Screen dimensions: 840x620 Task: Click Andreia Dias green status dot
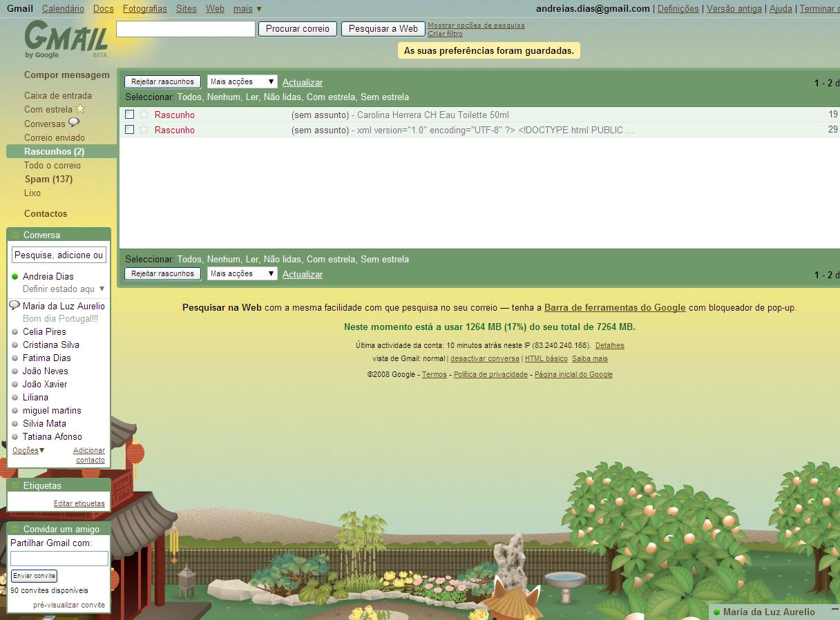pyautogui.click(x=15, y=277)
